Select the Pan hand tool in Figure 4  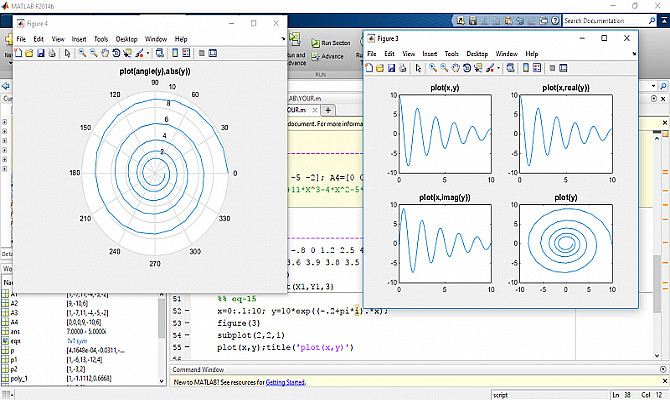coord(105,53)
